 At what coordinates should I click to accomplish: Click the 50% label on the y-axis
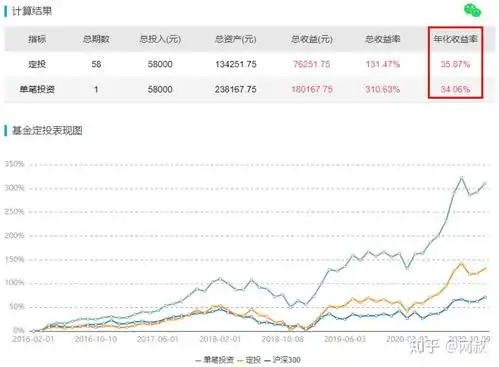(x=17, y=306)
